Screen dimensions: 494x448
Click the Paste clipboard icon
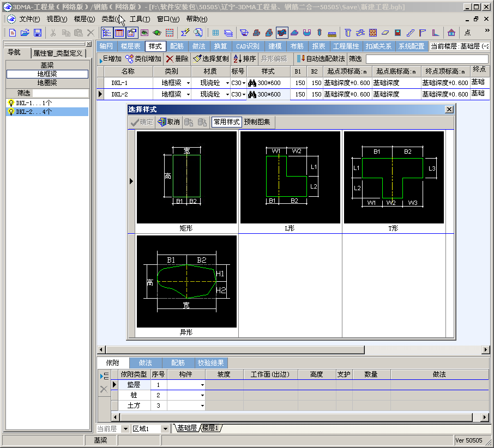point(78,33)
